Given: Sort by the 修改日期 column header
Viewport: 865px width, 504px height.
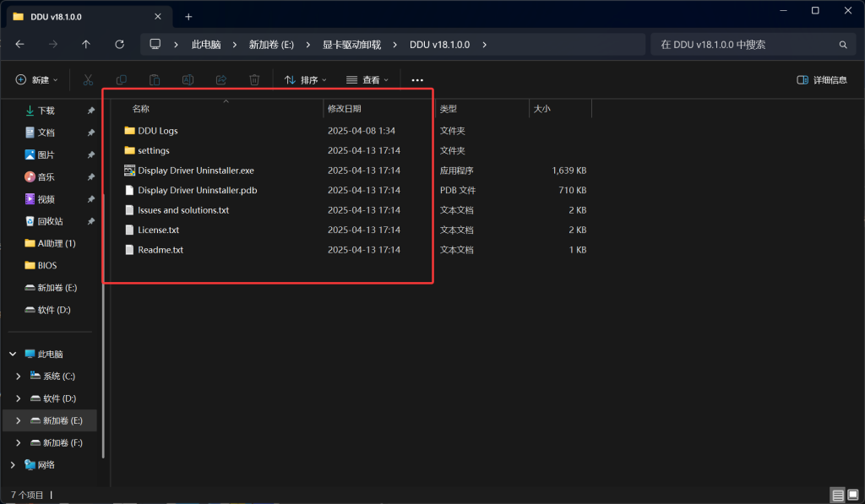Looking at the screenshot, I should click(x=345, y=109).
